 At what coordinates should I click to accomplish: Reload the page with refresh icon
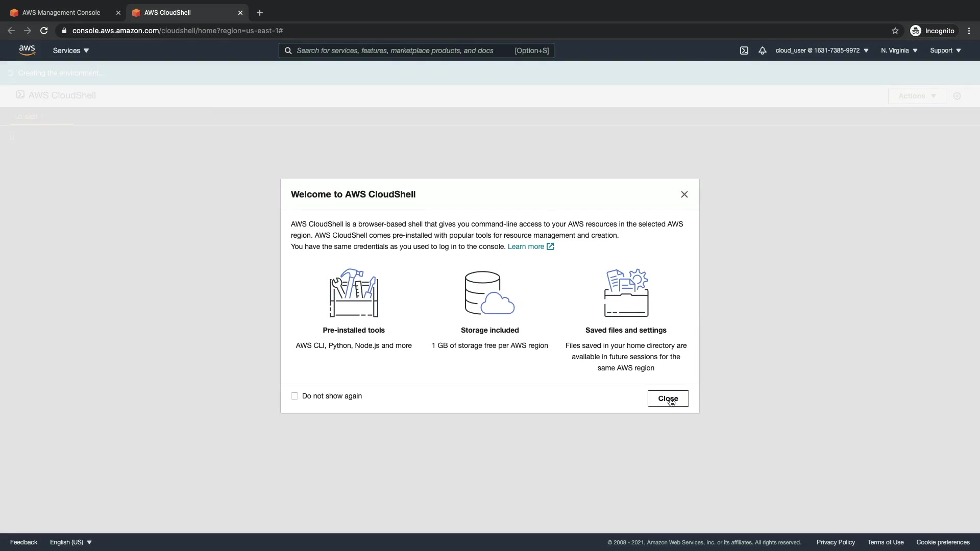(x=44, y=31)
